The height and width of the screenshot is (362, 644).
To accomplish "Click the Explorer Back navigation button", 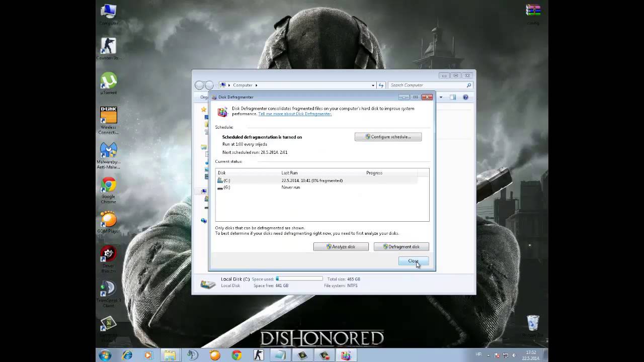I will coord(200,85).
